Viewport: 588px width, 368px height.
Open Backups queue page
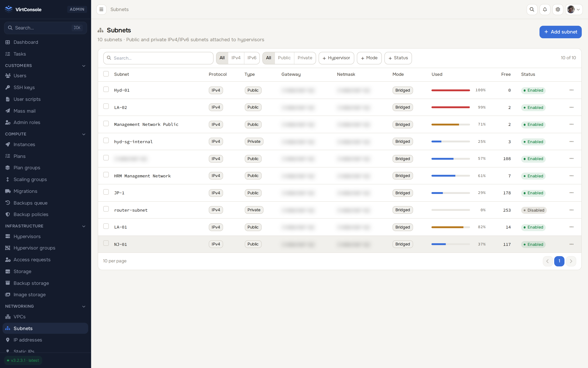(45, 203)
